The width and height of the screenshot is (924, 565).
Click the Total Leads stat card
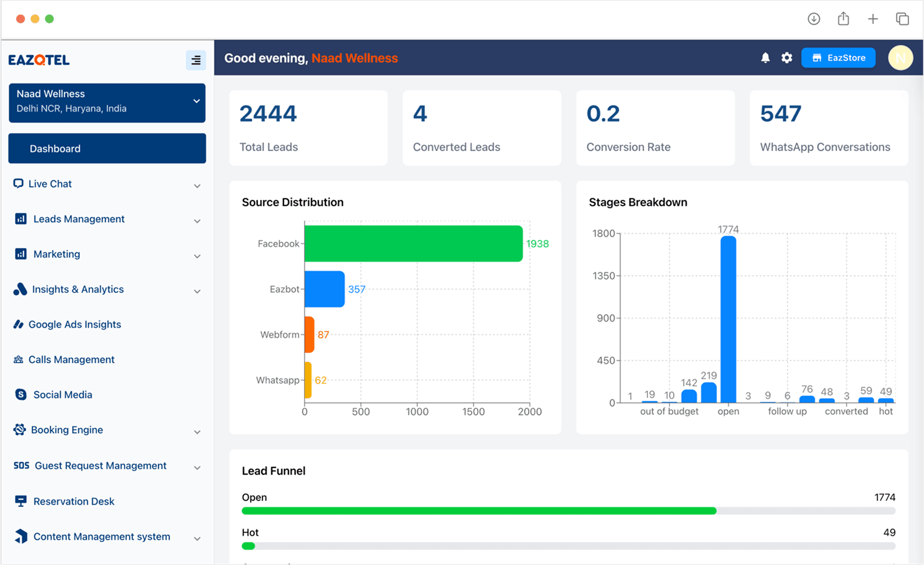pos(308,128)
